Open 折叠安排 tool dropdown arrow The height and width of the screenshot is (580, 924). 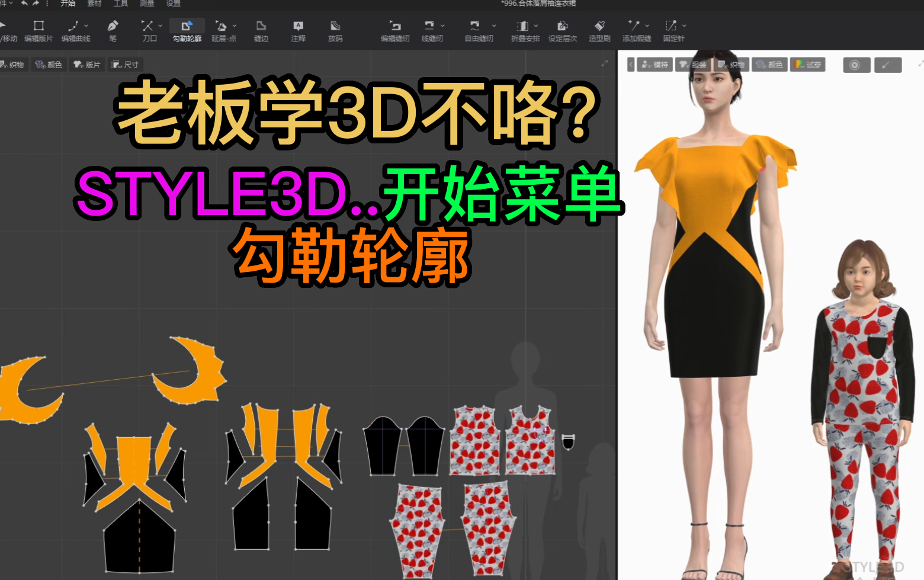click(536, 25)
